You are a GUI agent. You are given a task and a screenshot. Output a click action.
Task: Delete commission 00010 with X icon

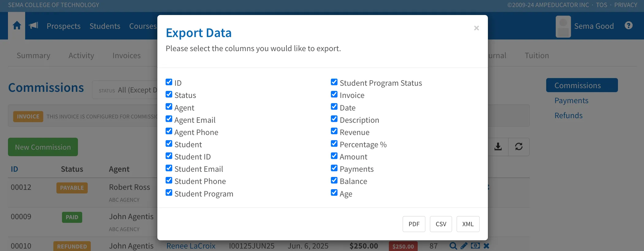[x=486, y=246]
